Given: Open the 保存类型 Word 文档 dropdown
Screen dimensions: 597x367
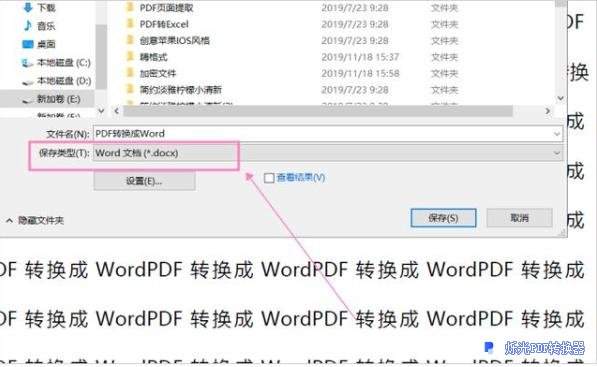Looking at the screenshot, I should (327, 153).
